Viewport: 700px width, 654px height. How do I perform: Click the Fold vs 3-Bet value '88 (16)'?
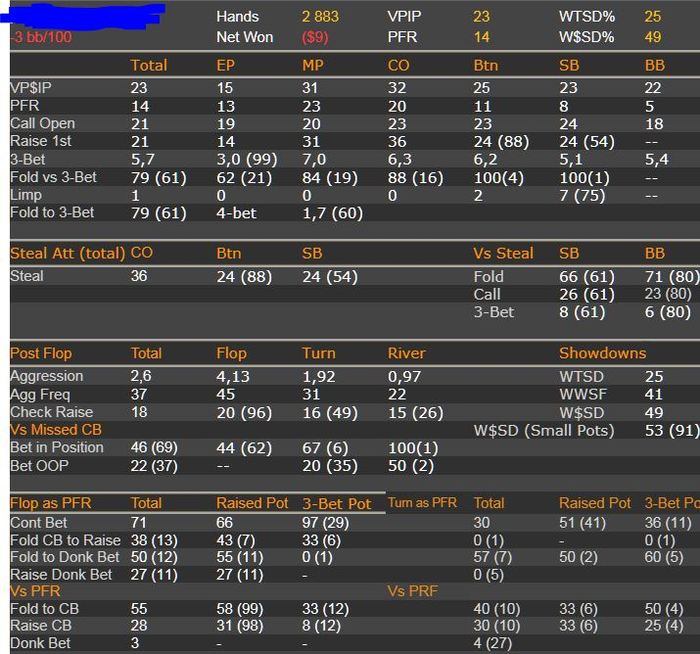(x=416, y=178)
